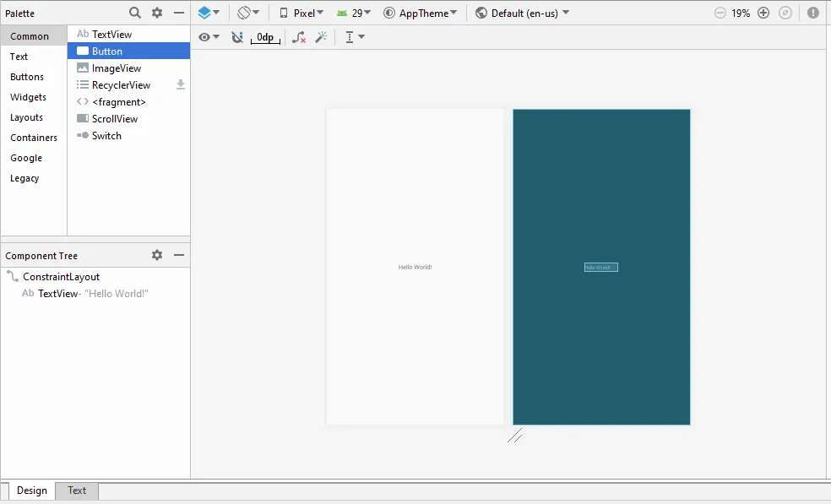
Task: Select Containers palette category
Action: (34, 138)
